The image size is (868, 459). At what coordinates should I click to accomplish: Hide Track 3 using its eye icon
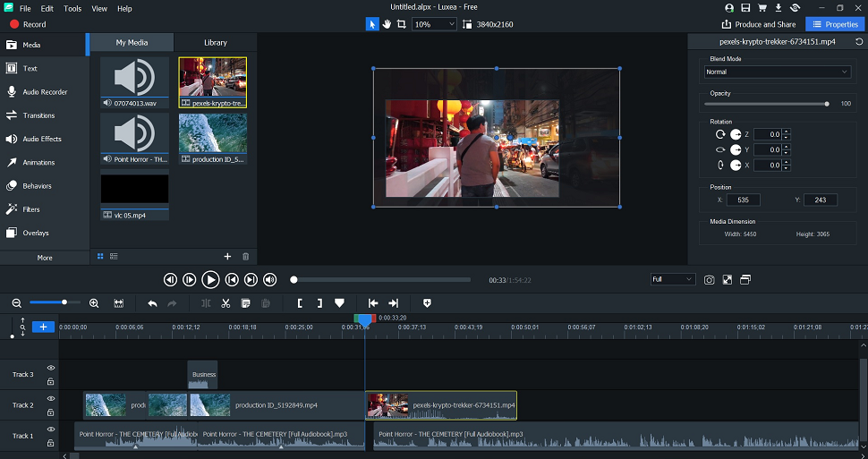[51, 368]
